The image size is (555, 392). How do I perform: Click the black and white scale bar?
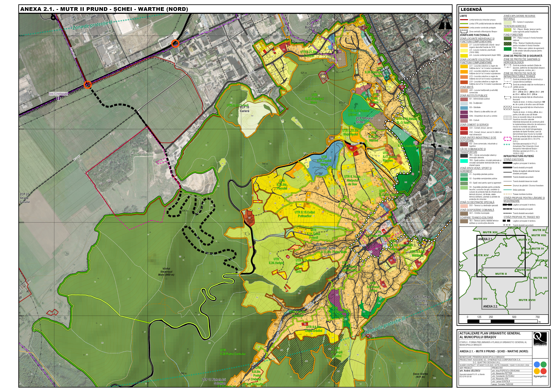coord(503,321)
